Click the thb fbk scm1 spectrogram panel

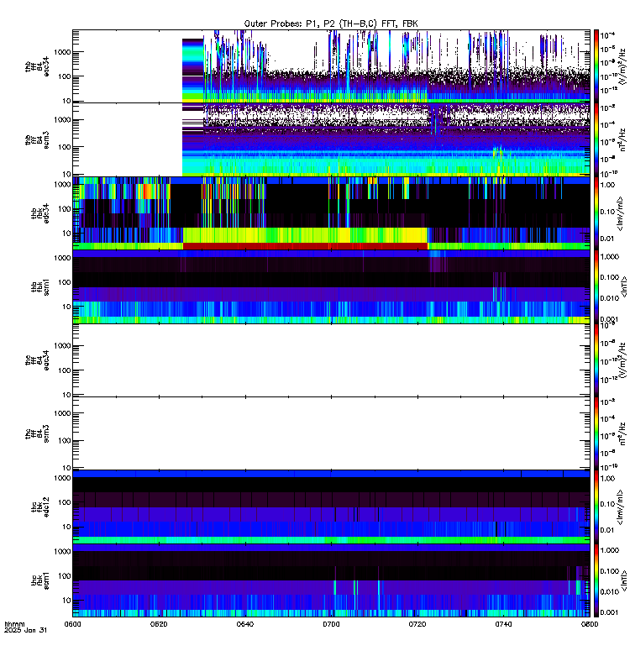pyautogui.click(x=331, y=286)
